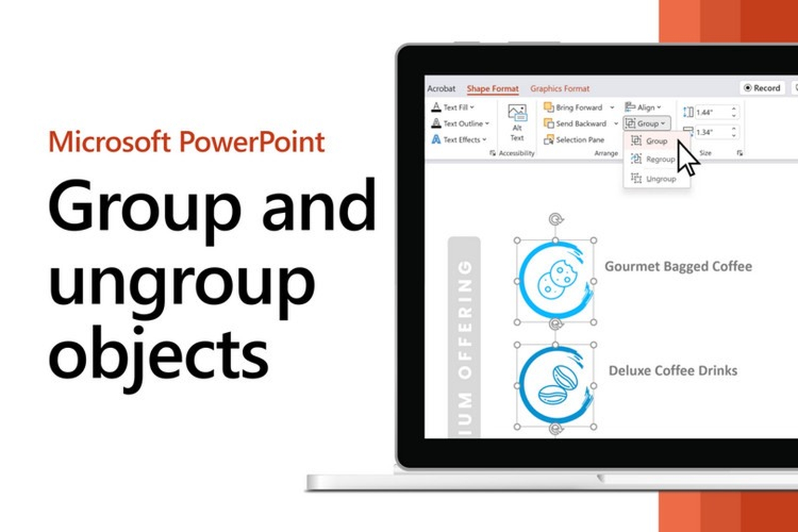The width and height of the screenshot is (798, 532).
Task: Click the Group option in dropdown
Action: (x=653, y=142)
